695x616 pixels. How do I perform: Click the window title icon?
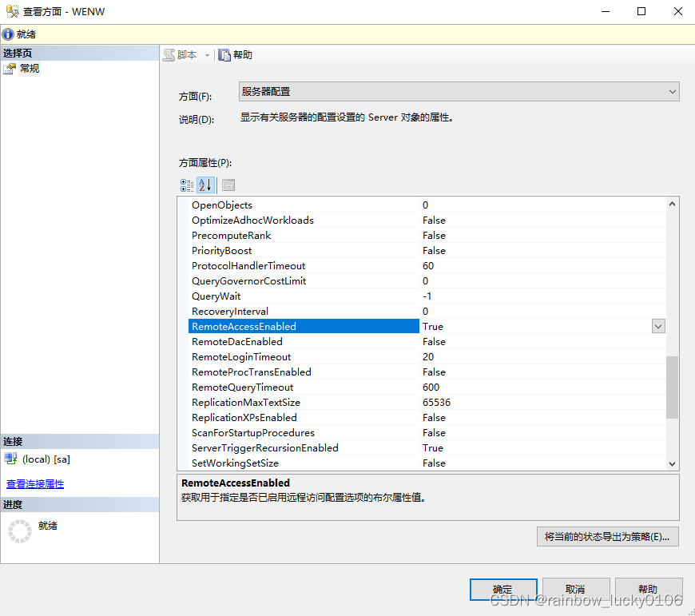pyautogui.click(x=13, y=11)
